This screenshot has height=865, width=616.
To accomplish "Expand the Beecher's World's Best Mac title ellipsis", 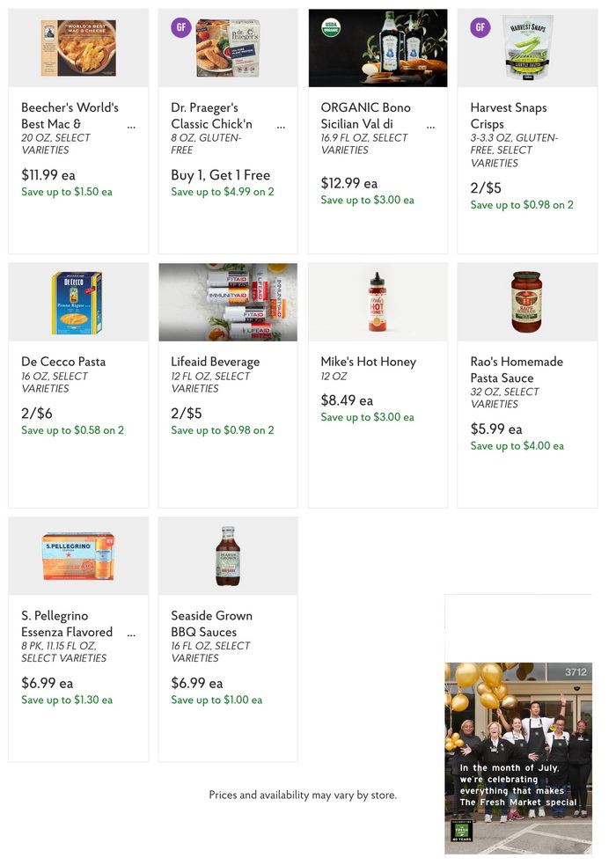I will point(132,126).
